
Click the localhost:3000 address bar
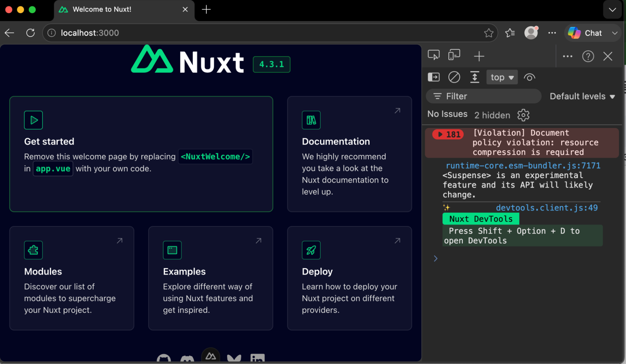(x=270, y=33)
